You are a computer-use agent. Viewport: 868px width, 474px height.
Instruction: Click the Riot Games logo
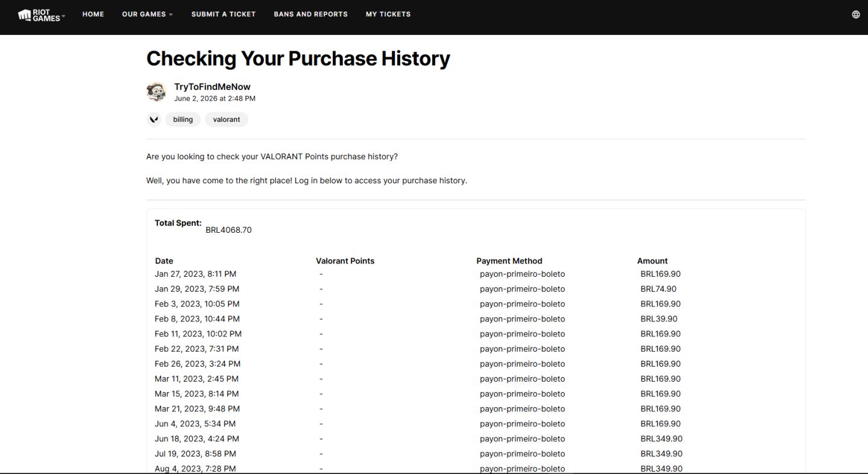39,14
